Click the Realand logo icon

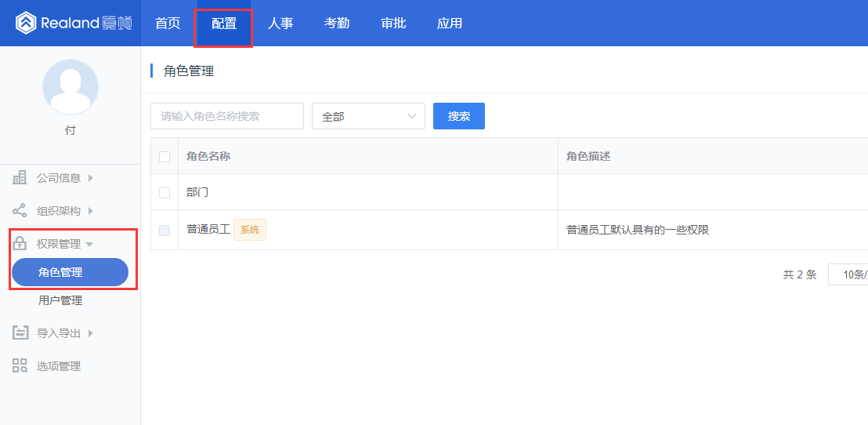coord(26,24)
